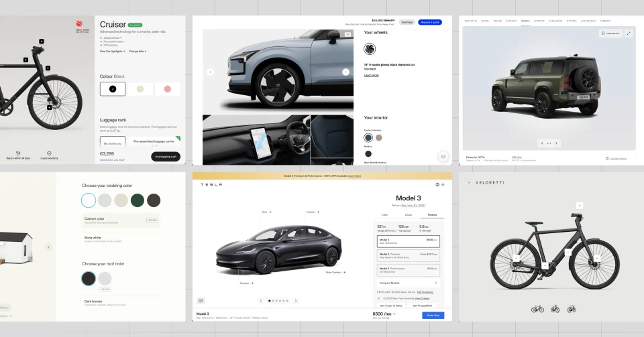Click plus icon beside Ride Comfort label
This screenshot has width=644, height=337.
tap(344, 272)
